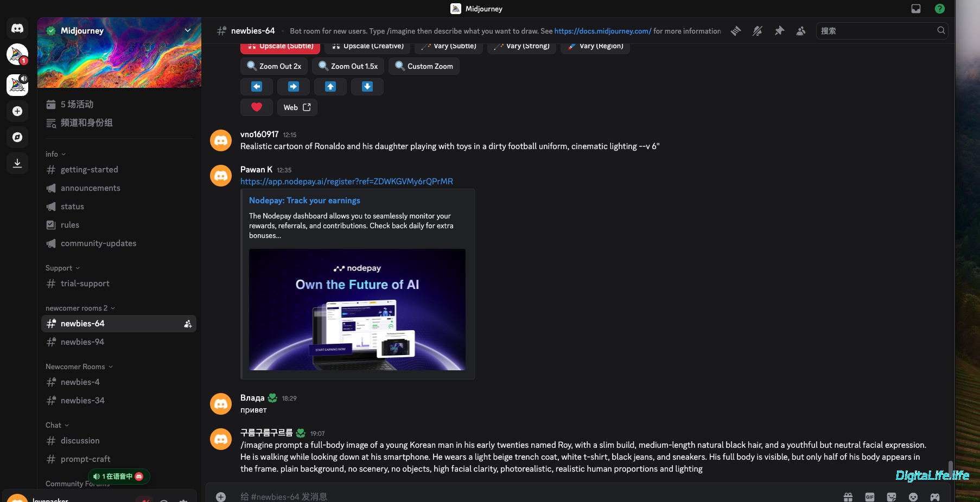Open the Threads icon in channel header
This screenshot has width=980, height=502.
click(736, 31)
